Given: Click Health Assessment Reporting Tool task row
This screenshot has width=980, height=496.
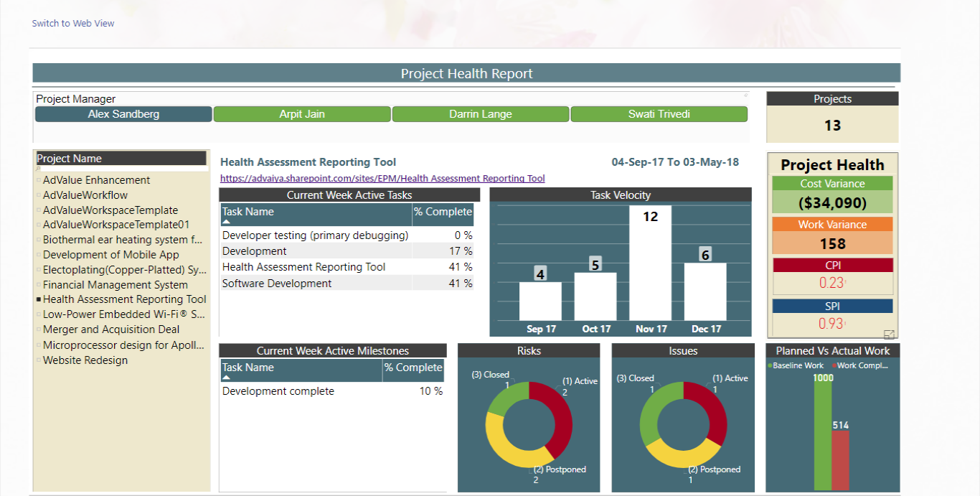Looking at the screenshot, I should point(347,267).
